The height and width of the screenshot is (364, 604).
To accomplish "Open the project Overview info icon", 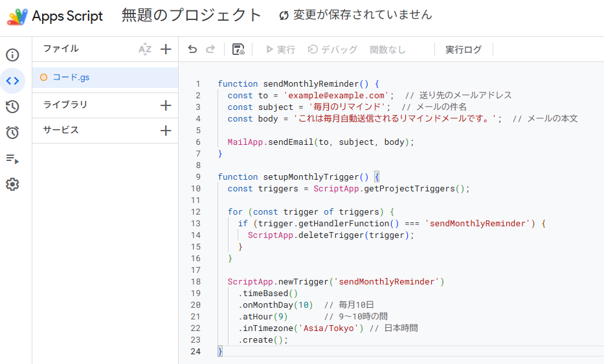I will tap(12, 55).
